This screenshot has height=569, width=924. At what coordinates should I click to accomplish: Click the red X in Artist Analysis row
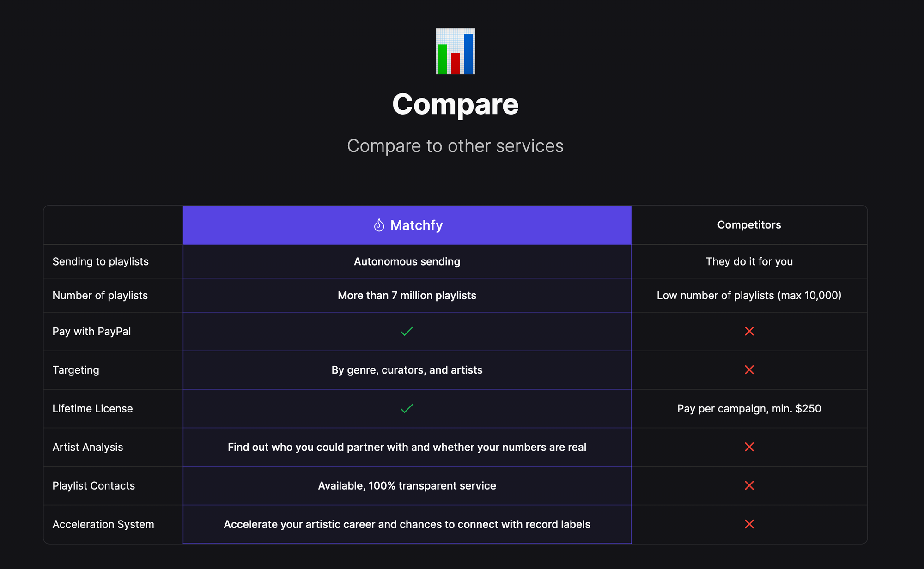(749, 447)
